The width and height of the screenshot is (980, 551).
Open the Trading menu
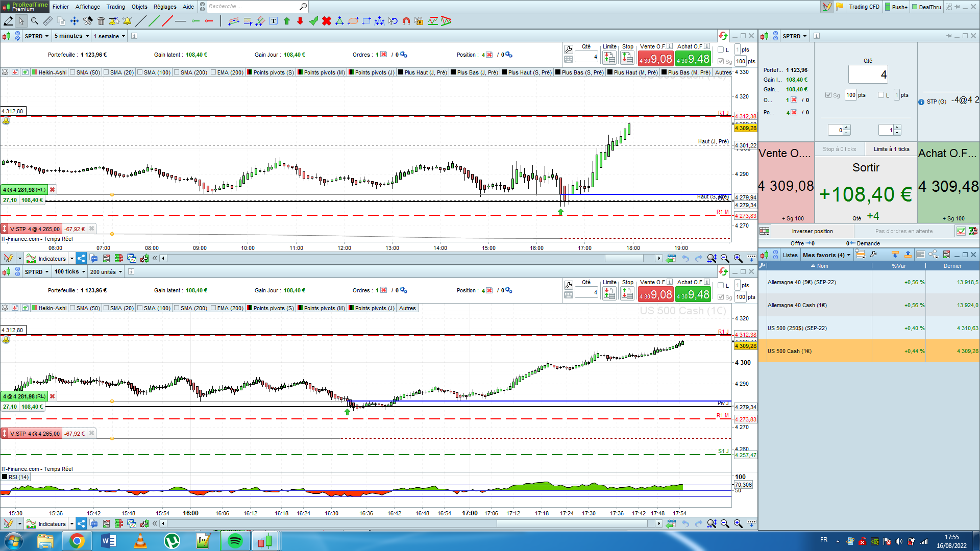[x=116, y=7]
